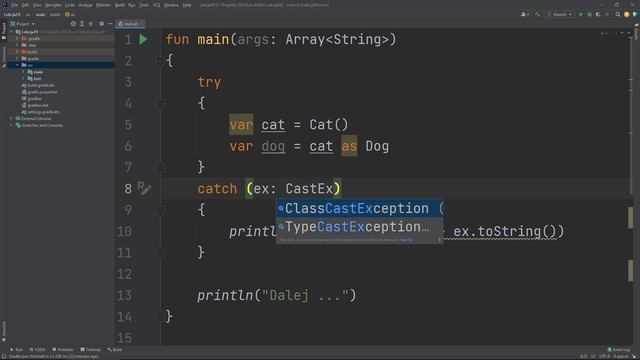The width and height of the screenshot is (640, 360).
Task: Click the fold marker at line 4
Action: point(160,104)
